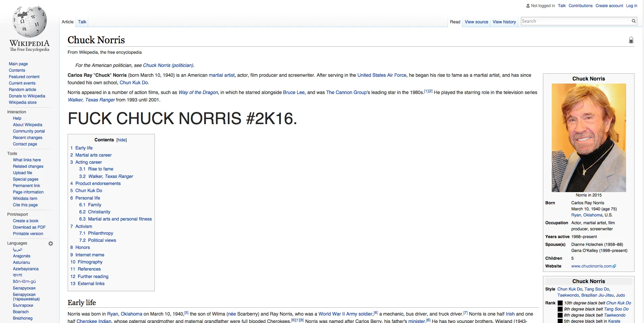The height and width of the screenshot is (323, 644).
Task: Open the Languages settings gear icon
Action: (51, 244)
